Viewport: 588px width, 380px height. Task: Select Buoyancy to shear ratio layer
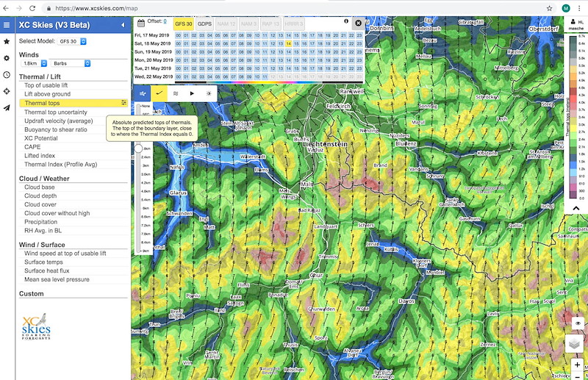pyautogui.click(x=56, y=129)
